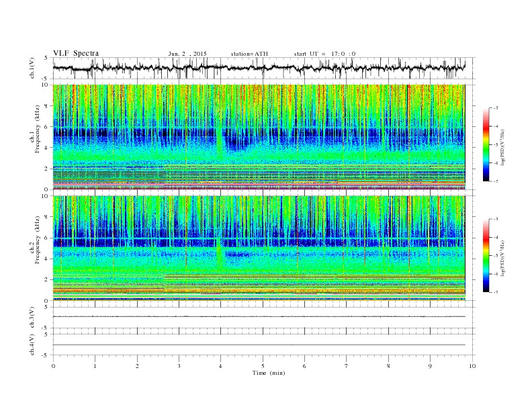Click the log(PSD) label beside ch.1 color bar
Image resolution: width=532 pixels, height=411 pixels.
coord(502,147)
